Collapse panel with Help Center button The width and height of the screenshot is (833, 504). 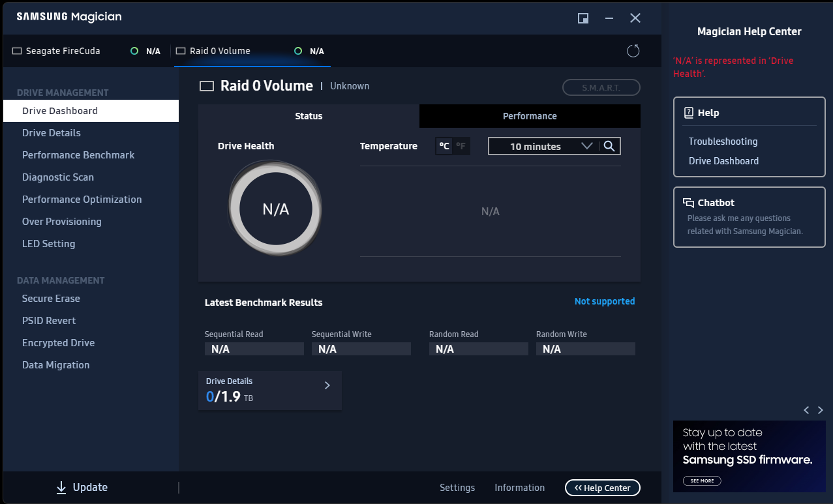pyautogui.click(x=603, y=488)
